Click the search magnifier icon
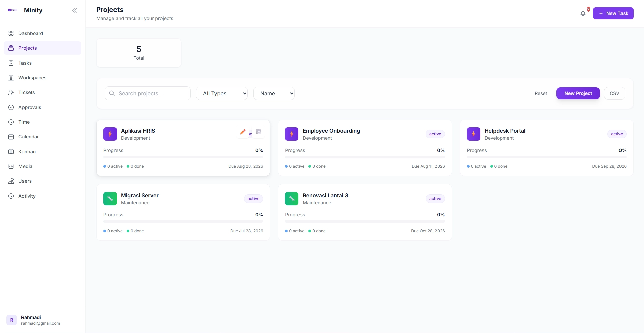Screen dimensions: 644x333 coord(112,93)
